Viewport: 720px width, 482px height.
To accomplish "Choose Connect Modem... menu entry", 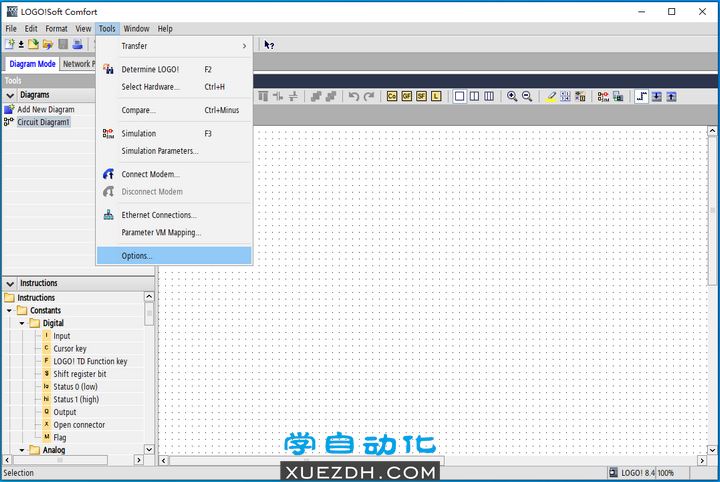I will (x=174, y=174).
